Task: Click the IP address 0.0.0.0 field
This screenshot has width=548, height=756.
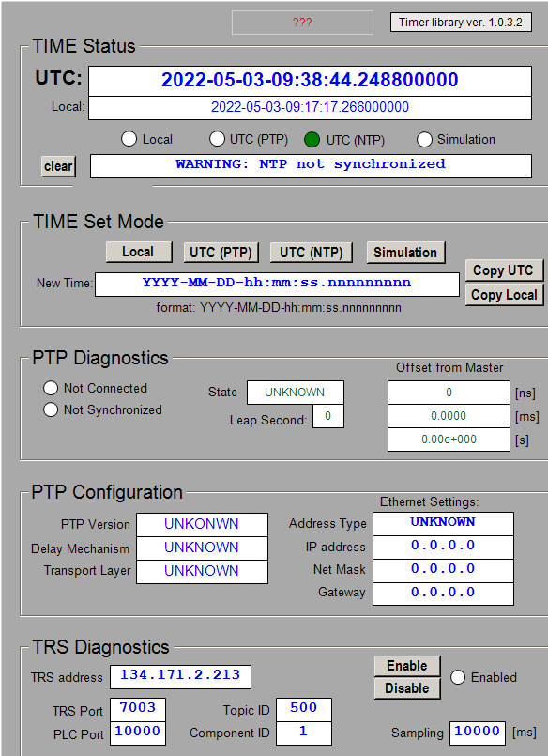Action: (x=443, y=548)
